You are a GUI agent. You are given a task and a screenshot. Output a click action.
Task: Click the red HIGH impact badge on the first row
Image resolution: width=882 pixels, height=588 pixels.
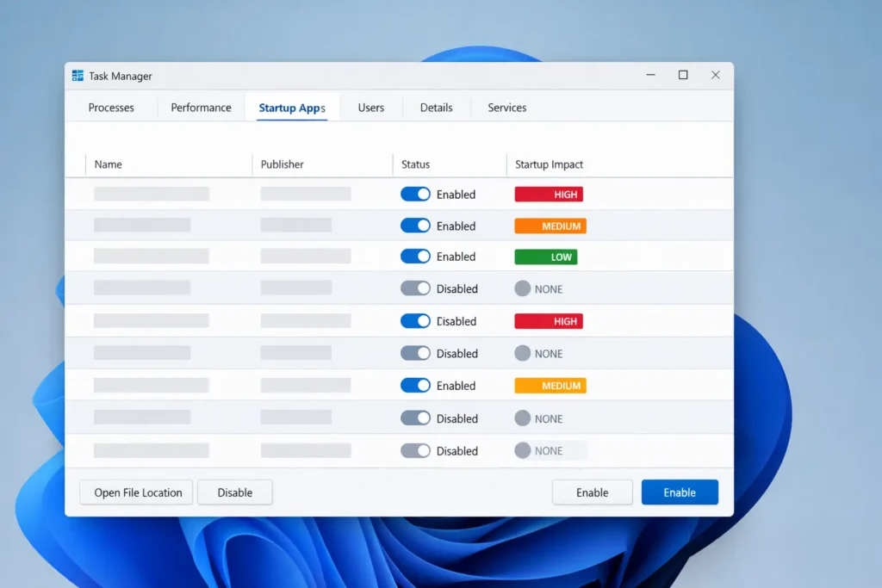click(x=549, y=194)
